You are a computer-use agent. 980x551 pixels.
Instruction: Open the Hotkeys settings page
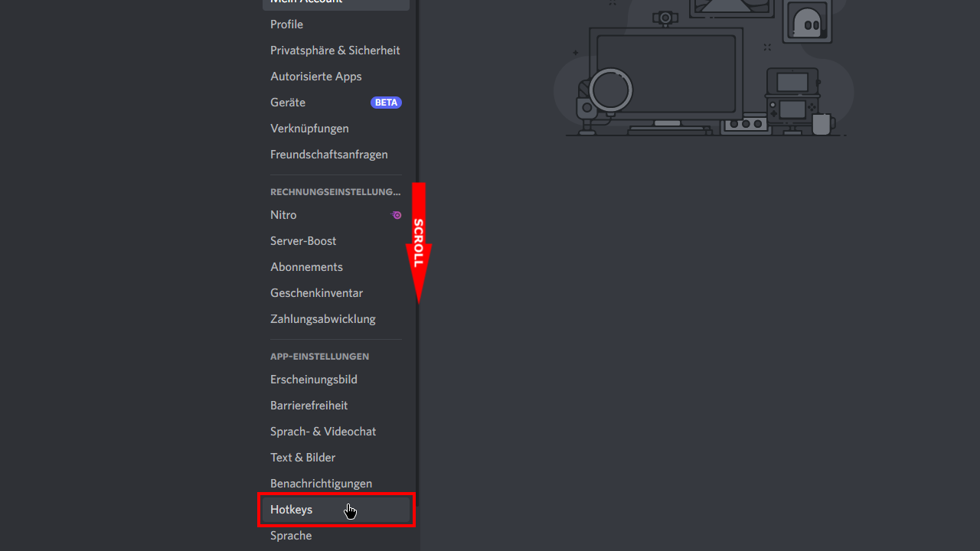[x=335, y=510]
